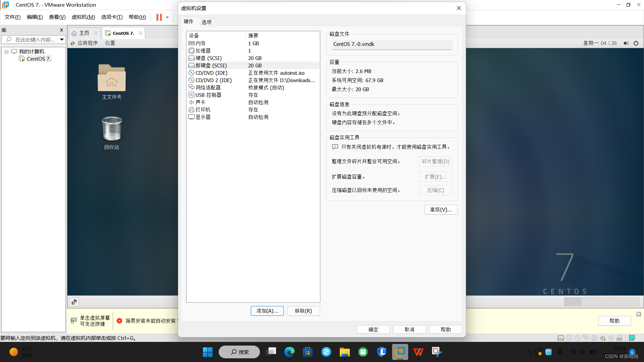Click the library search input field
Viewport: 644px width, 362px height.
click(x=34, y=40)
